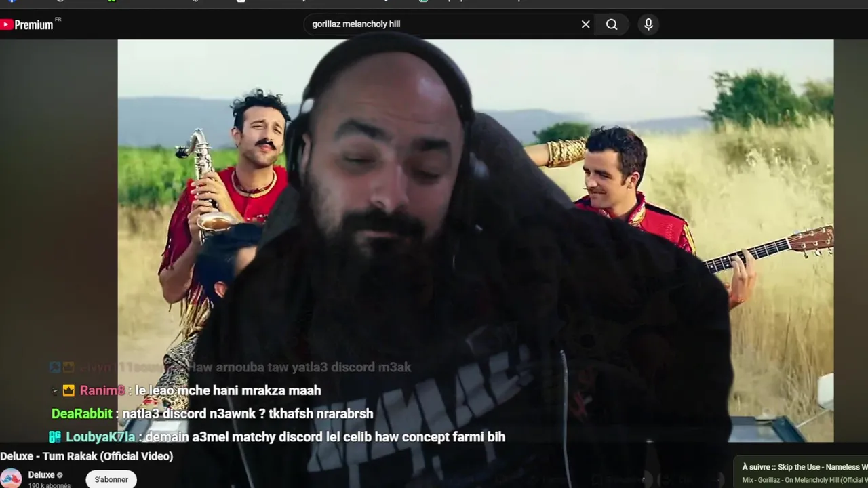Open the Deluxe channel avatar

[11, 479]
